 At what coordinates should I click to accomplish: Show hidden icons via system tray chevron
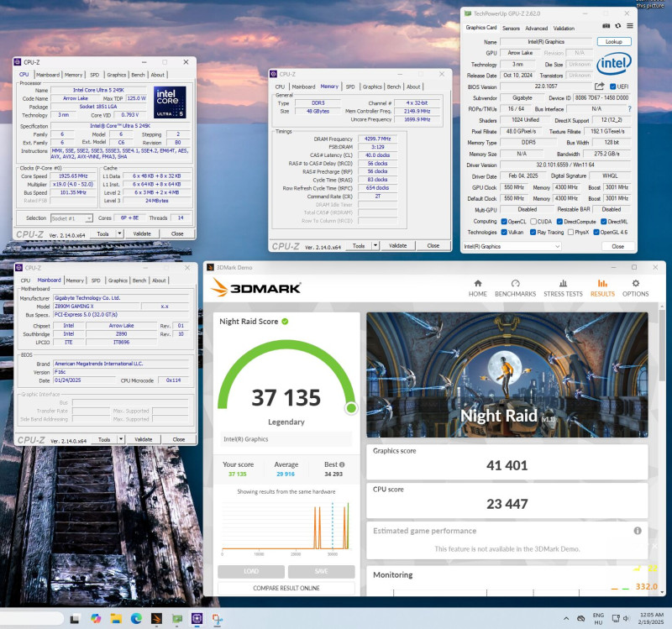[x=566, y=618]
